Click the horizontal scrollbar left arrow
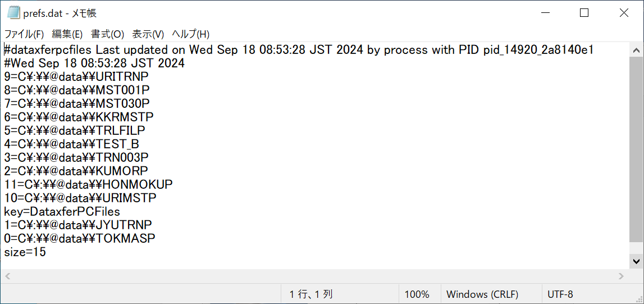The image size is (644, 304). pos(7,276)
